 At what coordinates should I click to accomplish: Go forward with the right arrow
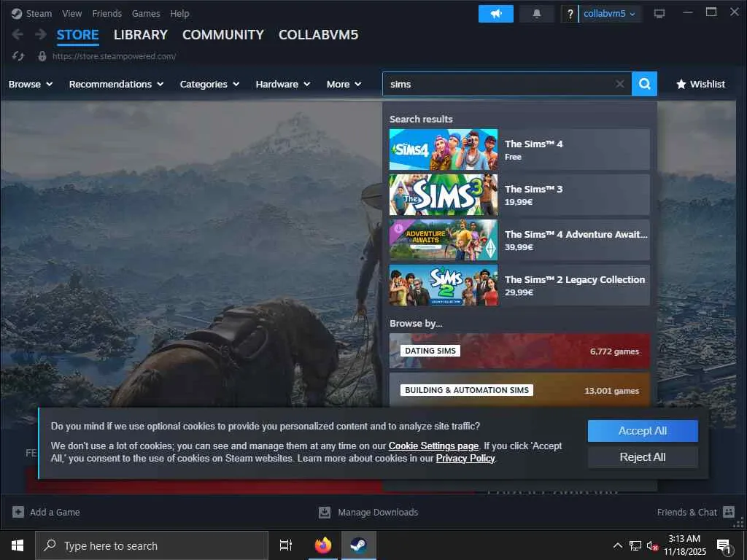click(x=41, y=34)
